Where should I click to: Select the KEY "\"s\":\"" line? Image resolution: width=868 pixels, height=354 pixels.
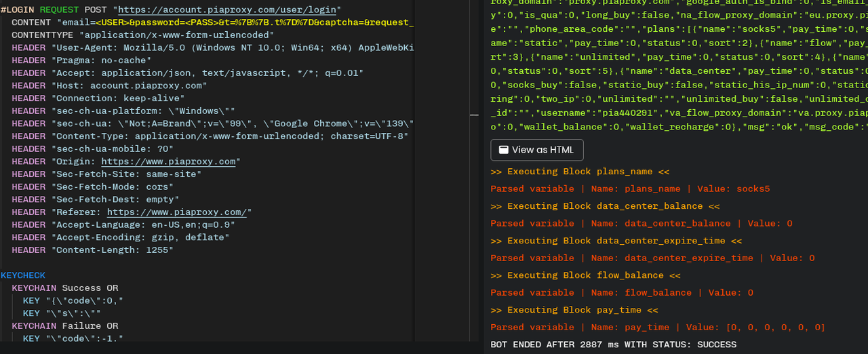tap(62, 313)
